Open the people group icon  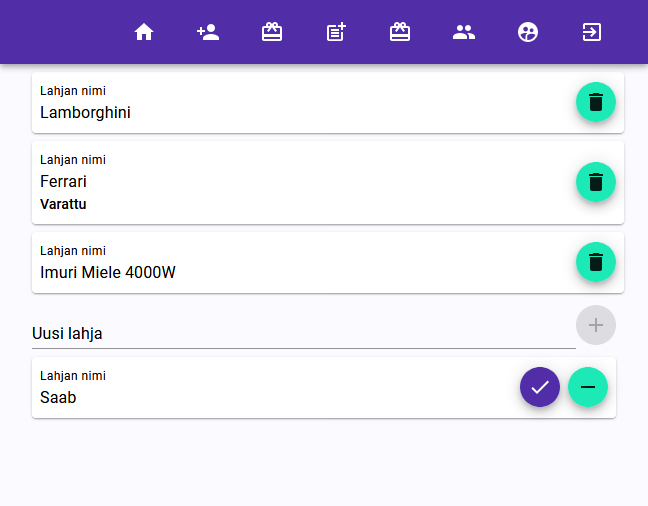[x=464, y=32]
